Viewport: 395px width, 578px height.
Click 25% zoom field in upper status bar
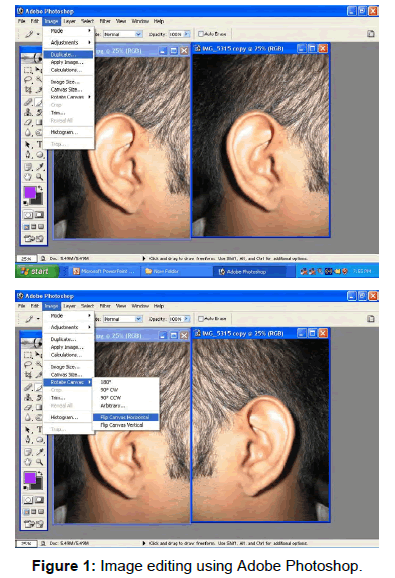pos(26,258)
